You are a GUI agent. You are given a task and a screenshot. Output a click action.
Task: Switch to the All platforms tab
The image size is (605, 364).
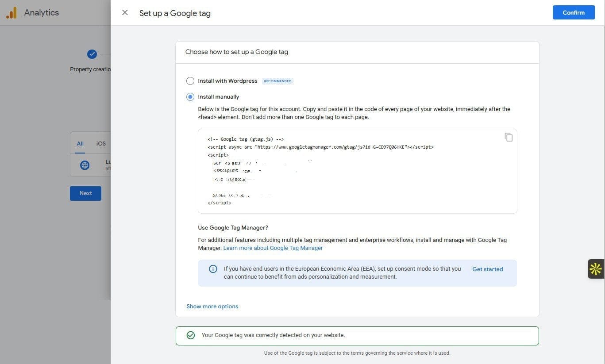[80, 143]
